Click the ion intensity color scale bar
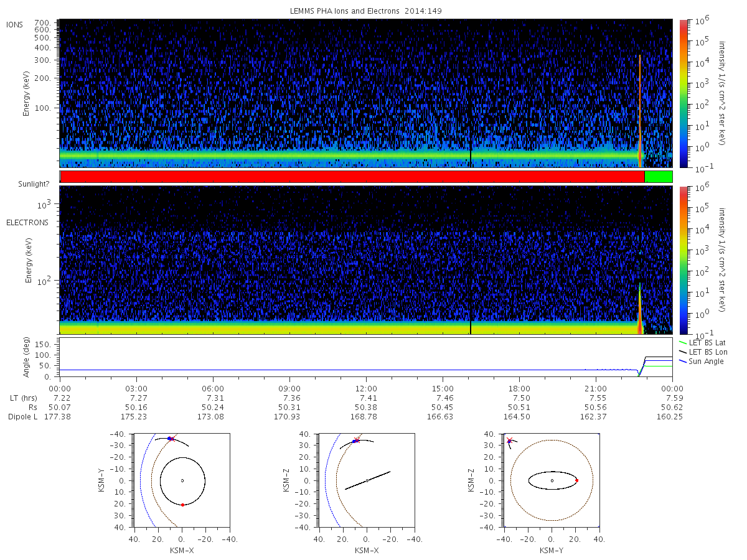 (684, 93)
